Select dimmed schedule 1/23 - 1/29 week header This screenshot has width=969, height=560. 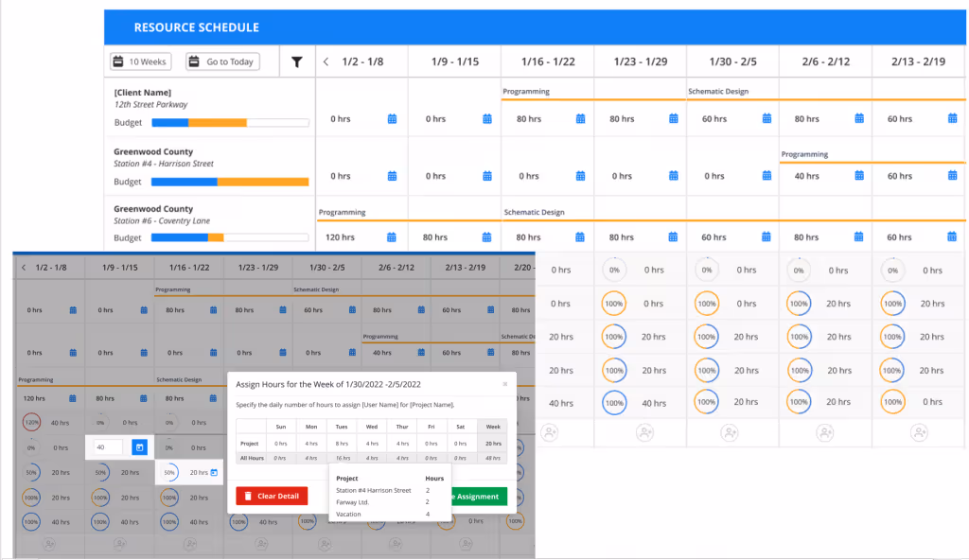point(258,268)
